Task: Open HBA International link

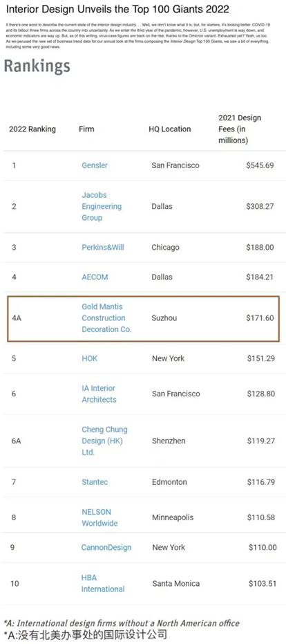Action: (x=102, y=583)
